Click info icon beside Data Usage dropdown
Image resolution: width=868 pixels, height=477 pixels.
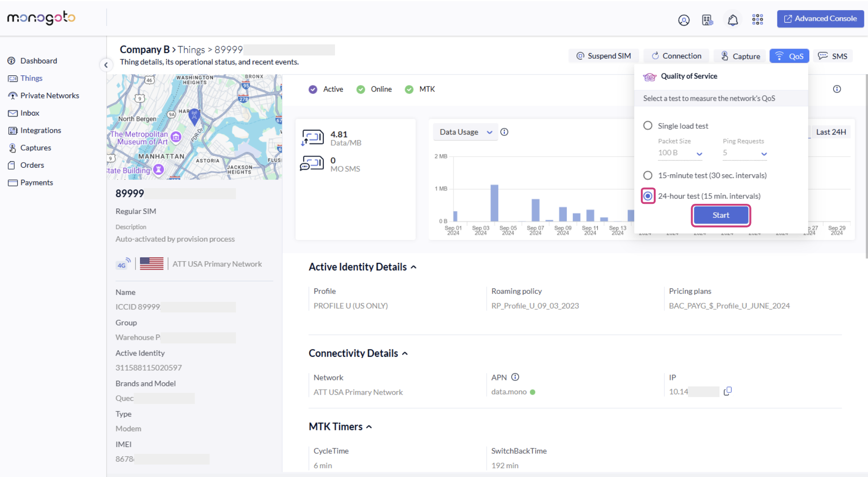coord(504,132)
